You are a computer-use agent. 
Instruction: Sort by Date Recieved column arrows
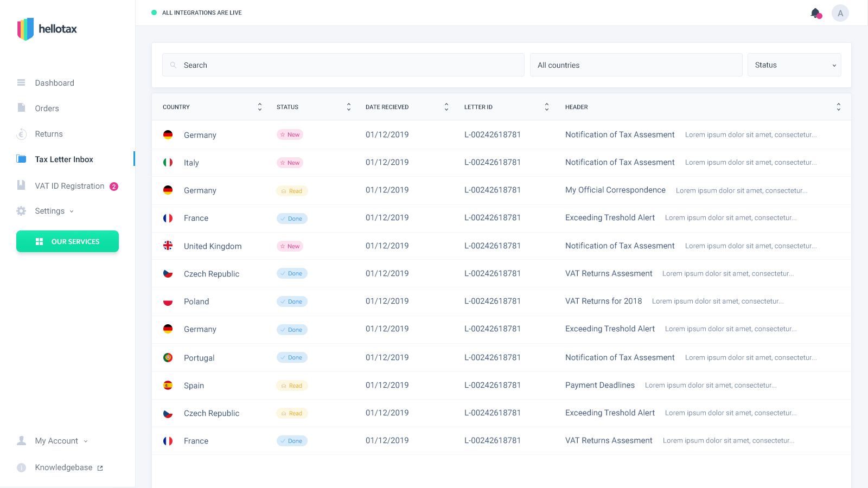[x=446, y=107]
